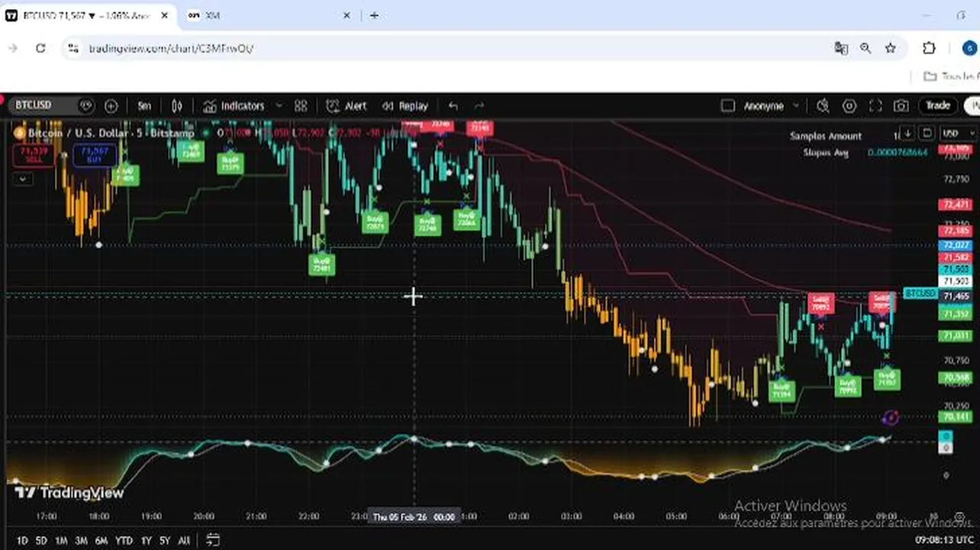The image size is (980, 550).
Task: Open the Indicators dialog
Action: pyautogui.click(x=234, y=106)
